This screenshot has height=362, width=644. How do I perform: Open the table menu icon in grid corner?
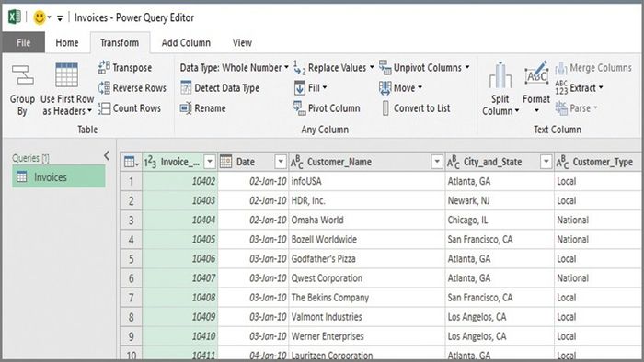(131, 162)
